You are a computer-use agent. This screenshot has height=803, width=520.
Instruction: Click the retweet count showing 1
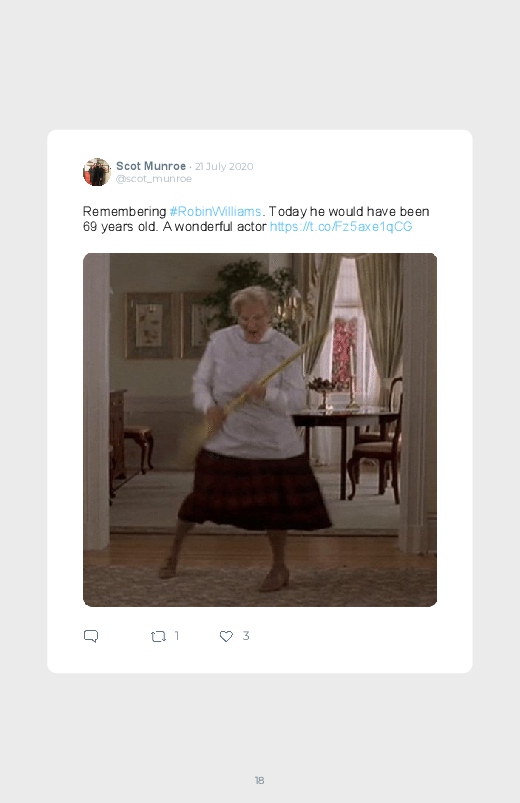coord(177,636)
